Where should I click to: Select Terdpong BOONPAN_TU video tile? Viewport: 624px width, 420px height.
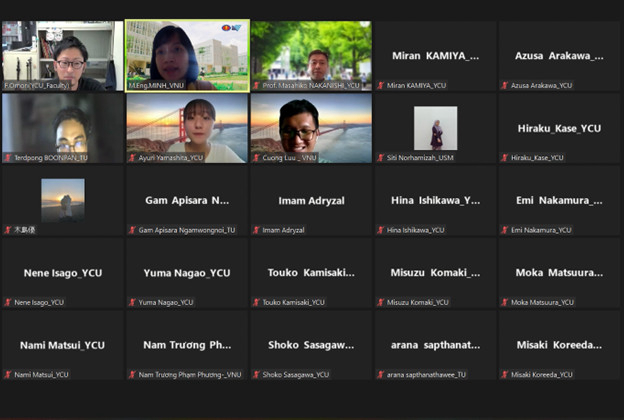[x=63, y=128]
